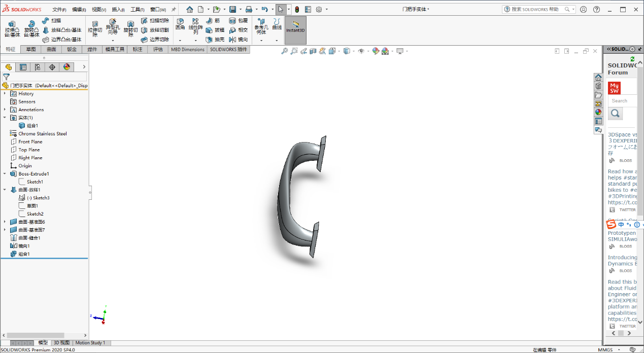This screenshot has height=353, width=644.
Task: Choose the 拔模 draft tool
Action: [215, 30]
